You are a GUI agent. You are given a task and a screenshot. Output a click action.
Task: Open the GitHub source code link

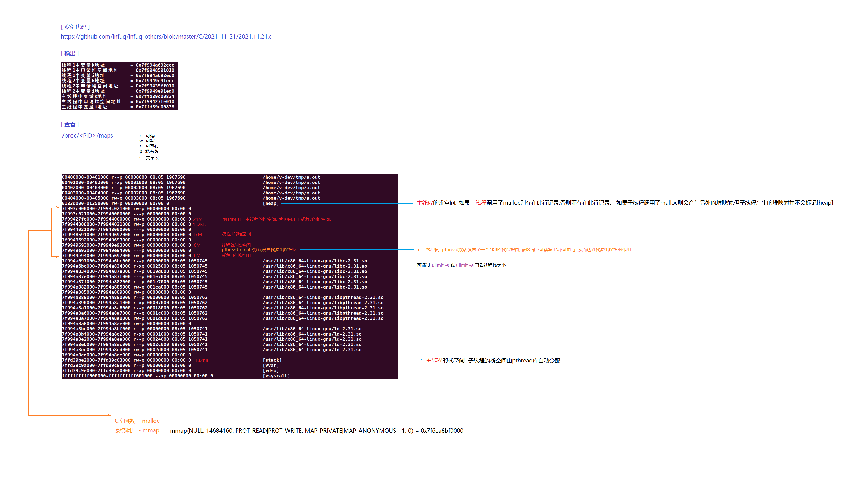click(x=166, y=36)
